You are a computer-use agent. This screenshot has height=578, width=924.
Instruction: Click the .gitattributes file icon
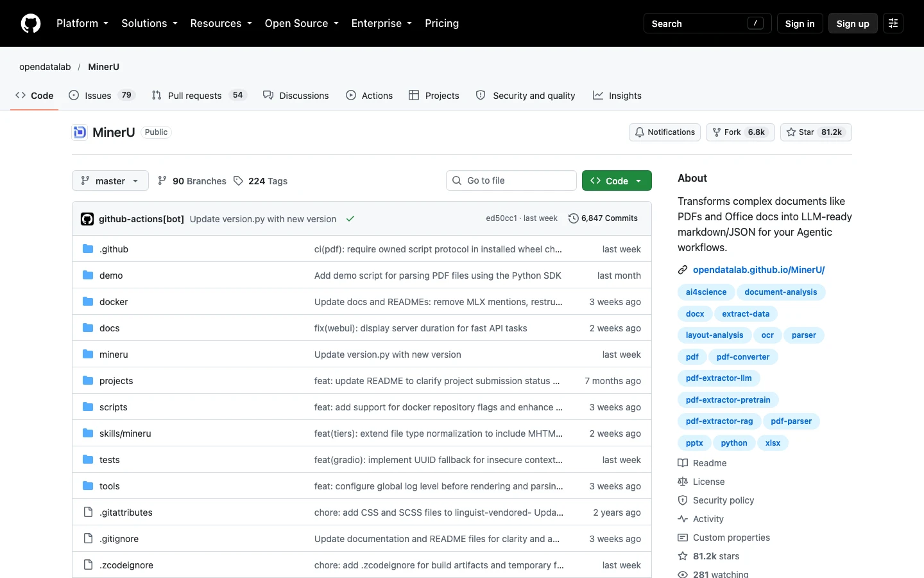tap(88, 512)
